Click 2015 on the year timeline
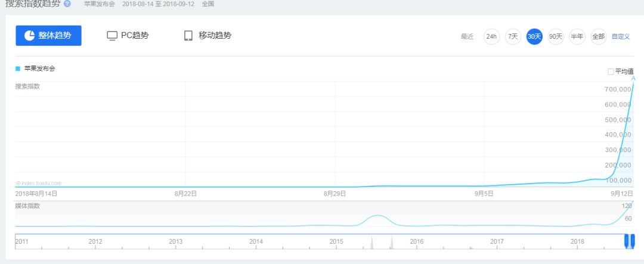Screen dimensions: 644x264 pyautogui.click(x=336, y=241)
